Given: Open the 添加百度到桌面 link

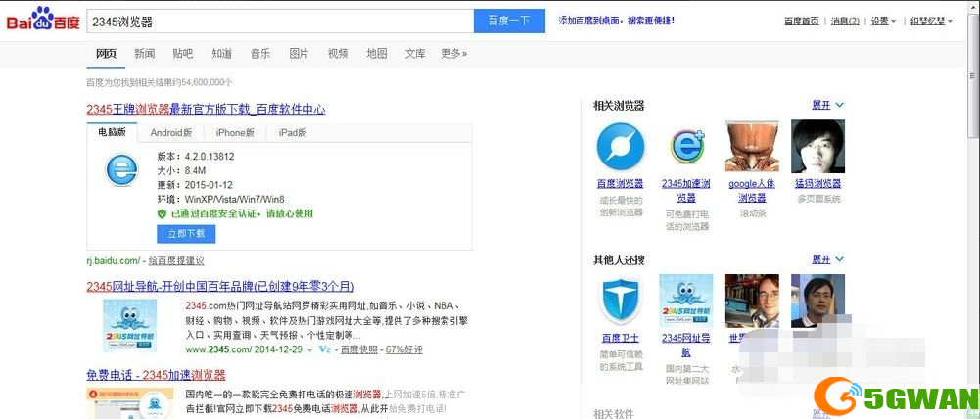Looking at the screenshot, I should [x=616, y=21].
